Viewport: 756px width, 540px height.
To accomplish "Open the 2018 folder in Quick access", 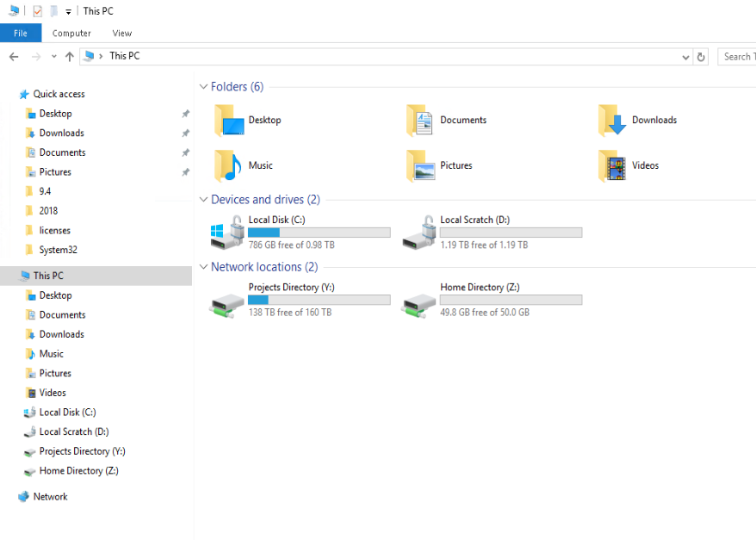I will [x=48, y=211].
